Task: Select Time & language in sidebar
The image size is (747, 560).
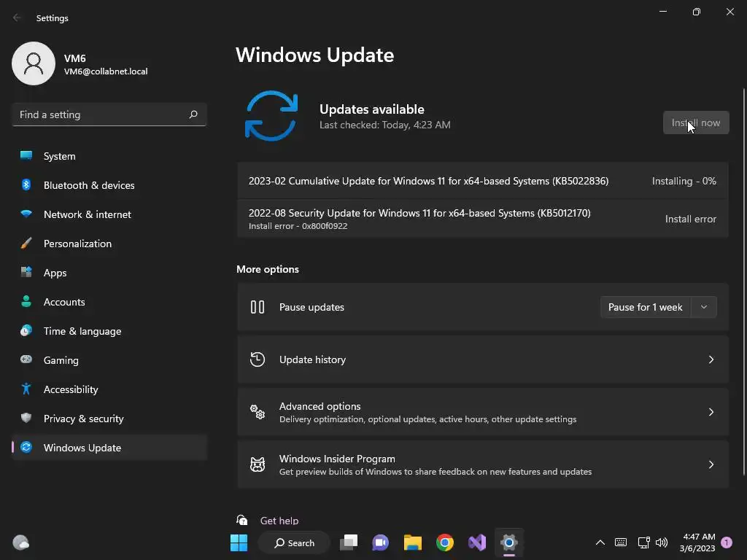Action: coord(109,331)
